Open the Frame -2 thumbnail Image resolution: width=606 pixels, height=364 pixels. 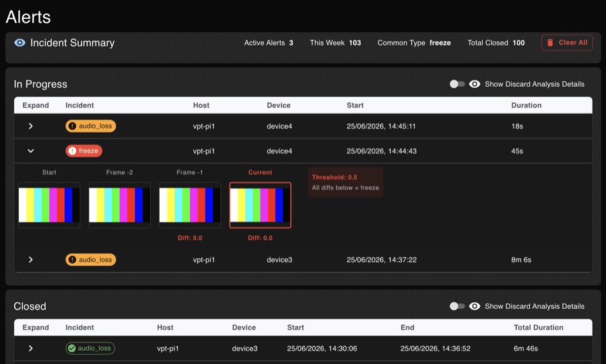pyautogui.click(x=119, y=205)
